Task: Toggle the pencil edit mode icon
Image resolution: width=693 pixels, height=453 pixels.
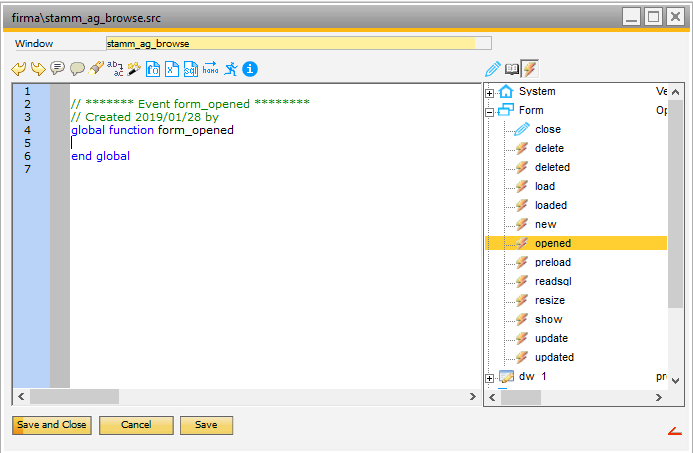Action: 492,69
